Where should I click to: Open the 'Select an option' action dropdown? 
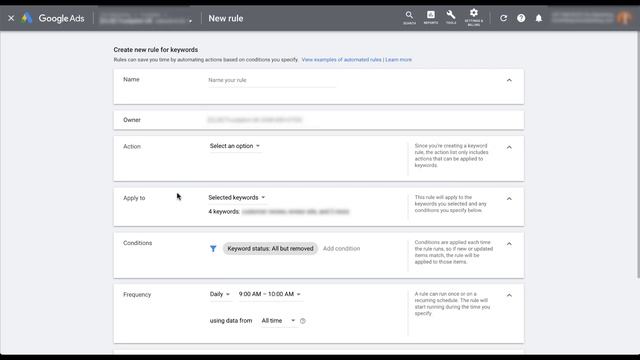235,146
